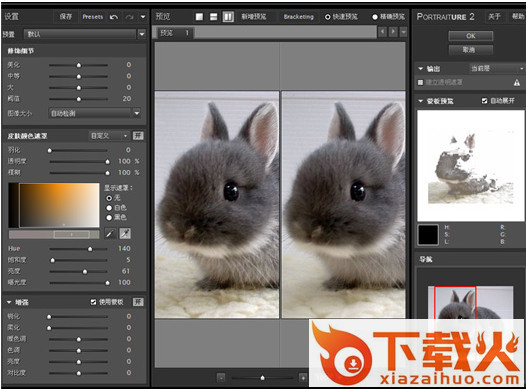526x389 pixels.
Task: Toggle the 开 button for 增强 section
Action: click(138, 302)
